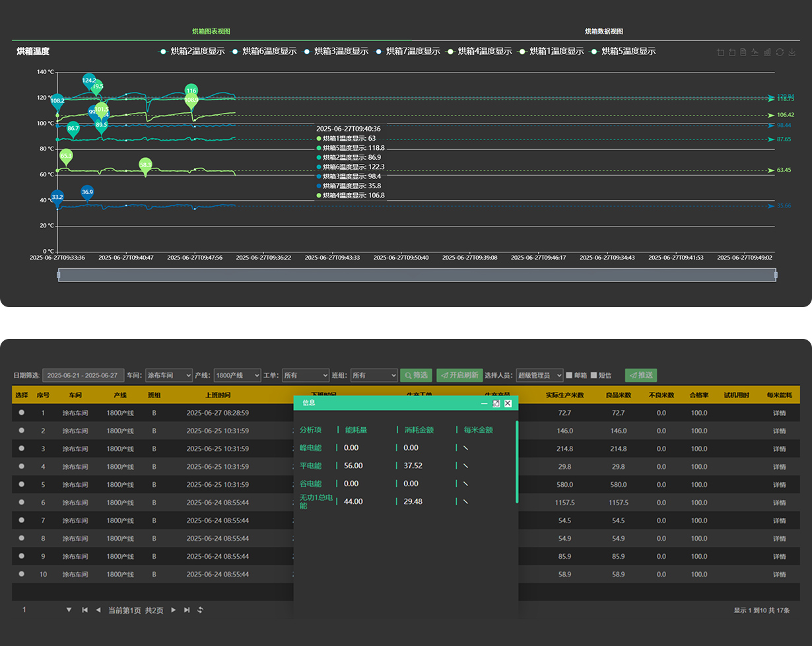Click the area zoom icon in chart toolbar
Image resolution: width=812 pixels, height=646 pixels.
tap(721, 52)
